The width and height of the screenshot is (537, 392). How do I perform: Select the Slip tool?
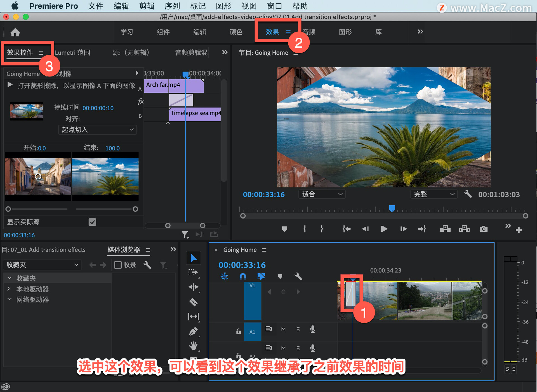pos(193,316)
